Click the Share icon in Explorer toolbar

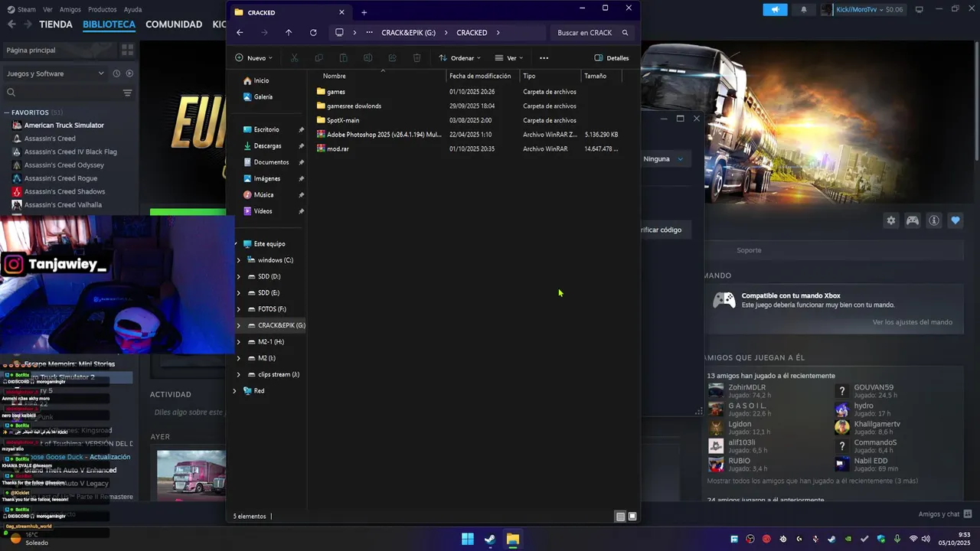(x=392, y=58)
